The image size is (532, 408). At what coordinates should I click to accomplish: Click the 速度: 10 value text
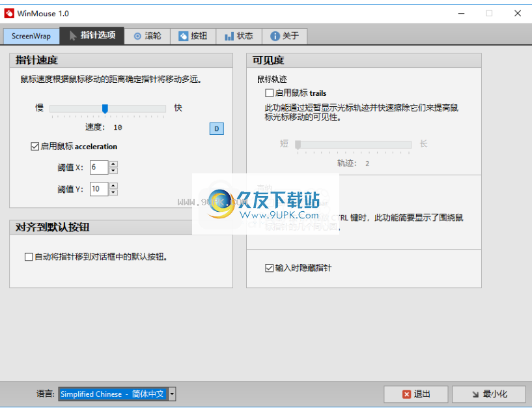104,127
